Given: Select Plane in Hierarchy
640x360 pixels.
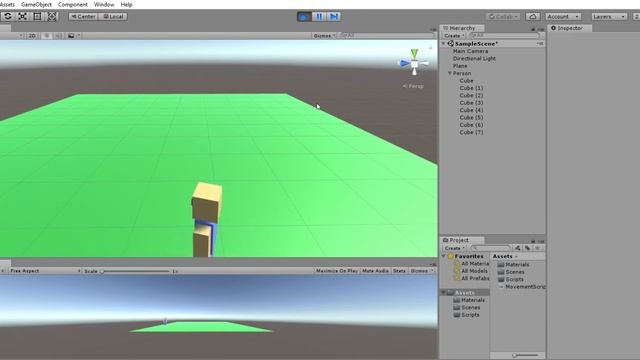Looking at the screenshot, I should tap(460, 66).
